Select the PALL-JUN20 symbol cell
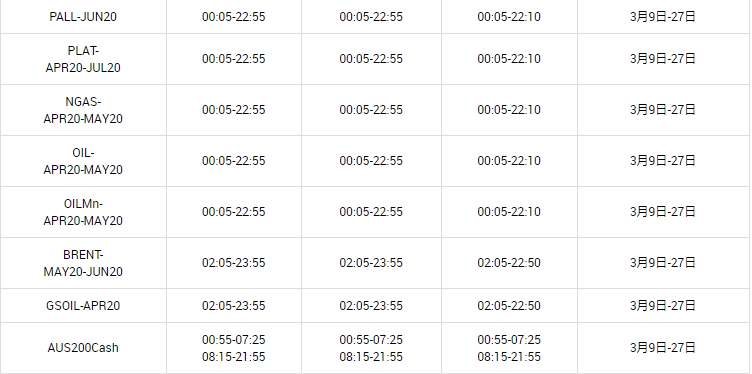This screenshot has width=752, height=374. coord(83,17)
